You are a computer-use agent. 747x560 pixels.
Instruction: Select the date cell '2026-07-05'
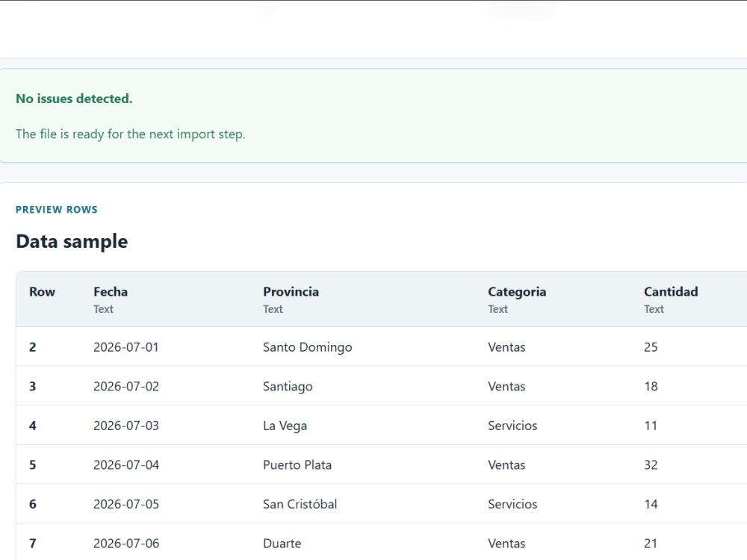(x=126, y=504)
